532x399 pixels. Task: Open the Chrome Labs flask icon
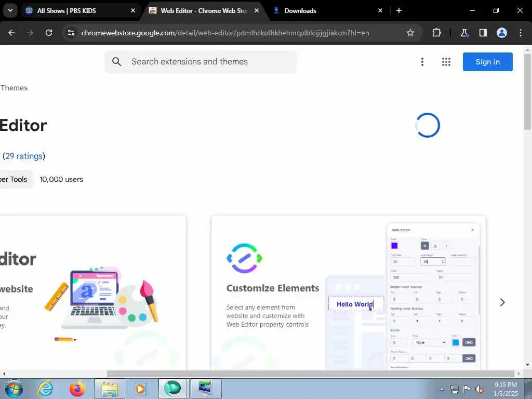tap(464, 33)
